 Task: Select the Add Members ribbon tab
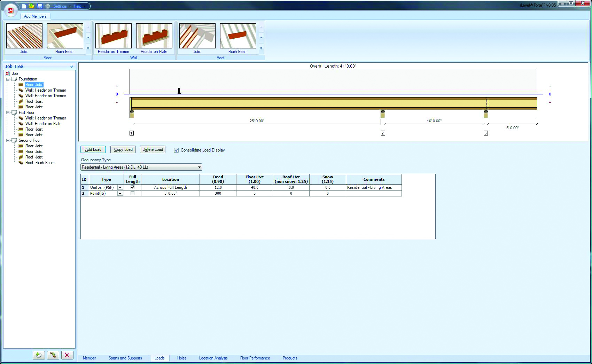pos(35,16)
